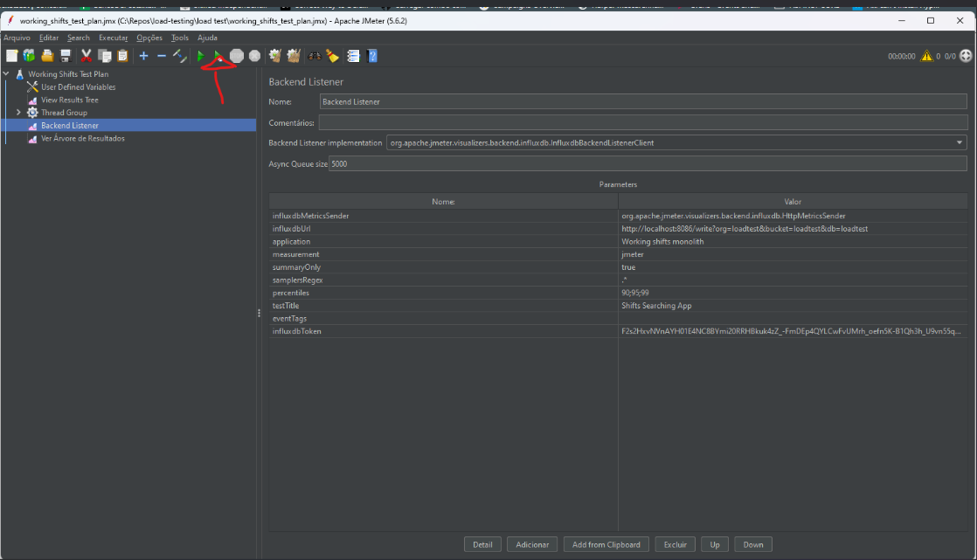This screenshot has width=977, height=560.
Task: Create a new test plan via toolbar icon
Action: coord(12,56)
